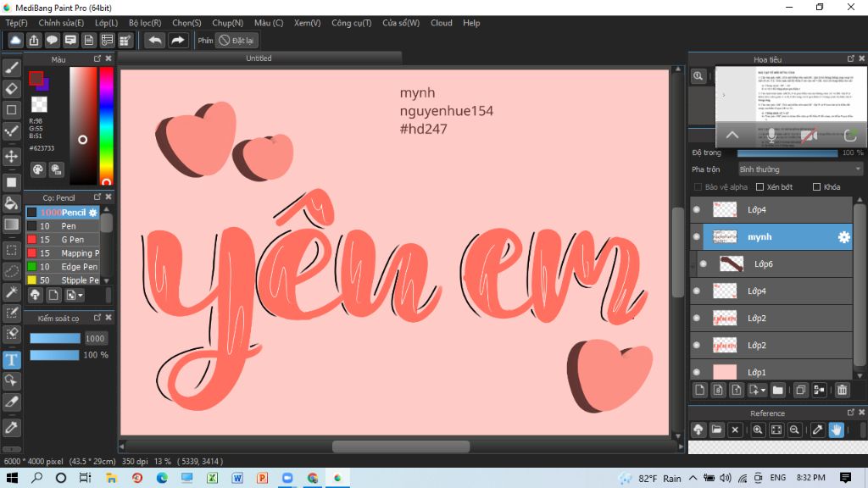The height and width of the screenshot is (488, 868).
Task: Enable the Xén bớt clipping checkbox
Action: tap(759, 186)
